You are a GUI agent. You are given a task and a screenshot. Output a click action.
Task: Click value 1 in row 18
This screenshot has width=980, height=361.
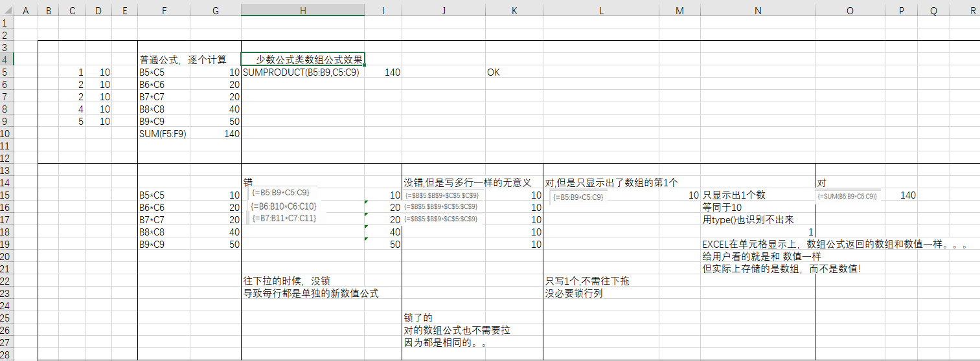[x=811, y=232]
